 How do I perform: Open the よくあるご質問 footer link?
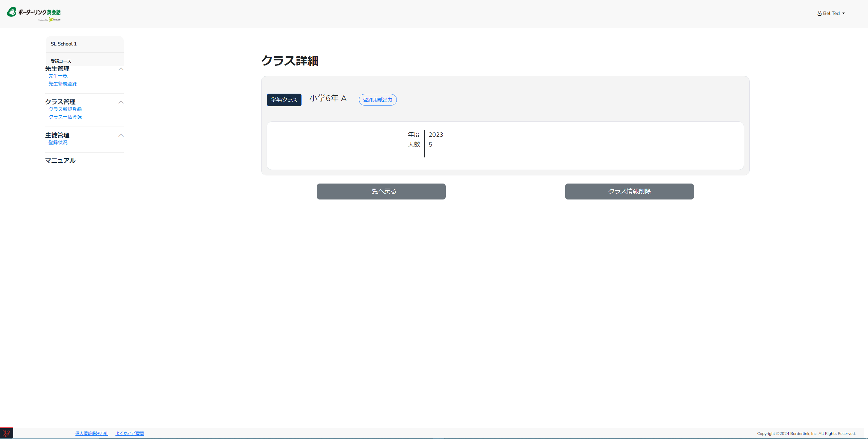[130, 433]
